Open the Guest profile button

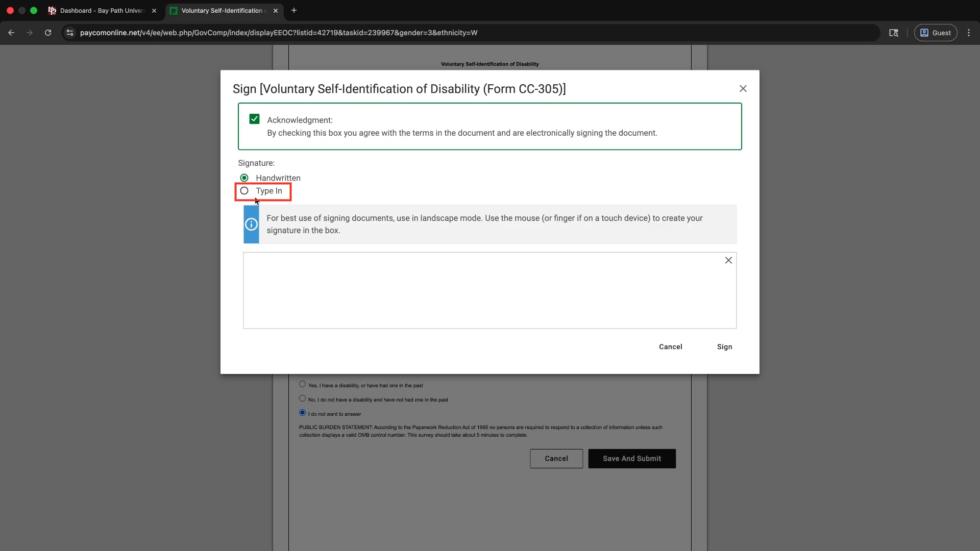point(935,33)
